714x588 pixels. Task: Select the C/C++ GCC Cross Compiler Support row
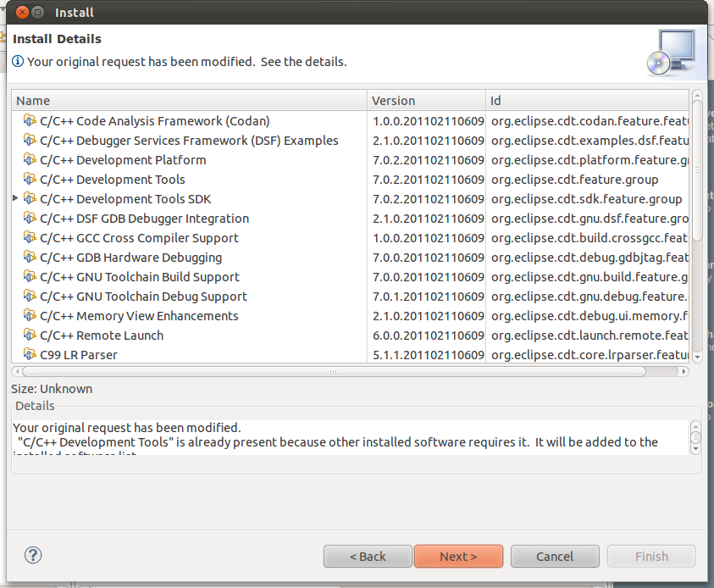point(139,238)
